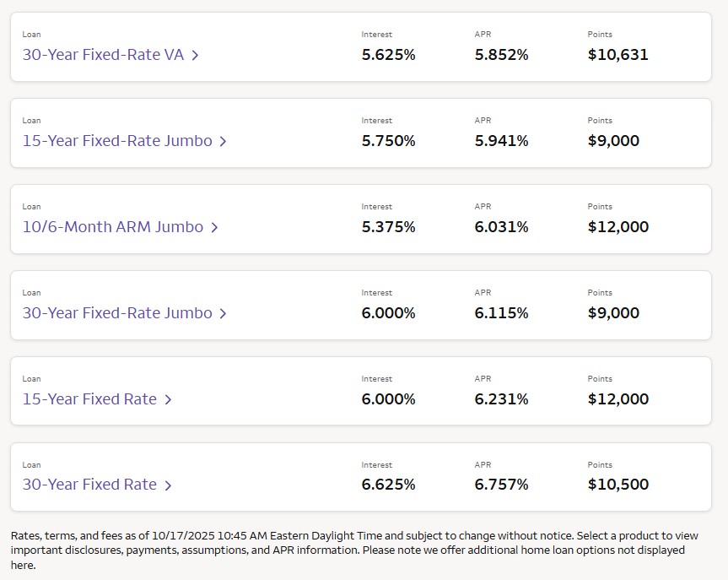This screenshot has height=580, width=728.
Task: Click the chevron next to 30-Year Fixed Rate
Action: [x=168, y=485]
